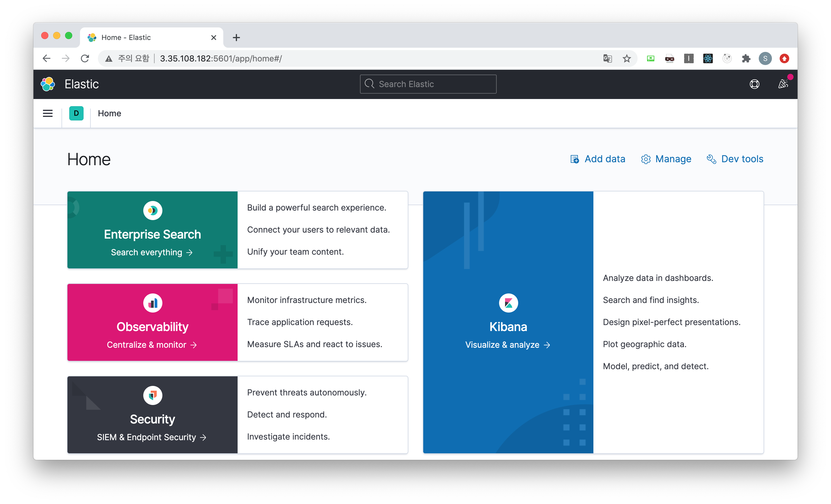The image size is (831, 504).
Task: Click 'Build a powerful search experience.' text
Action: pyautogui.click(x=317, y=208)
